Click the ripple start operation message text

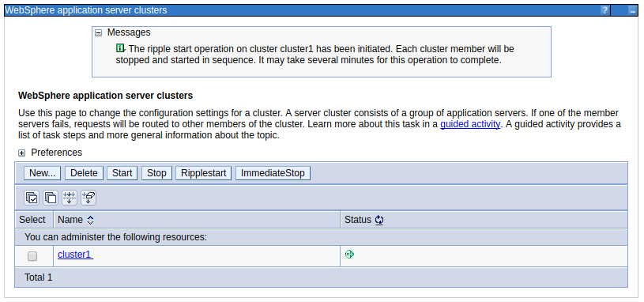[x=314, y=55]
